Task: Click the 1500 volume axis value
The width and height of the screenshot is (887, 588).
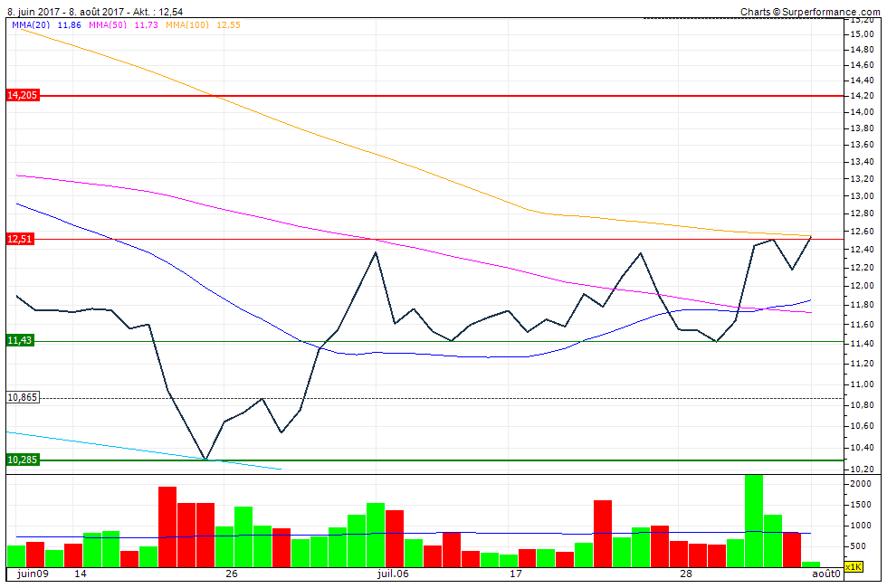Action: (861, 505)
